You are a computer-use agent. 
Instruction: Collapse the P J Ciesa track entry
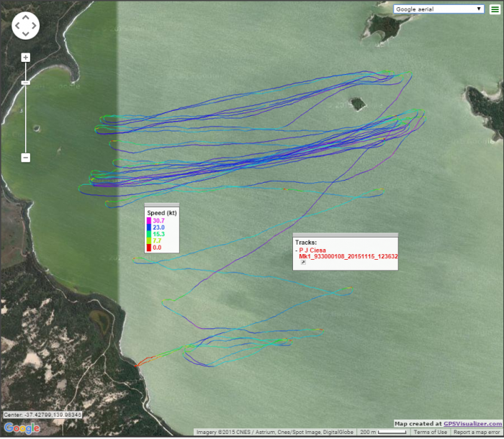point(297,250)
